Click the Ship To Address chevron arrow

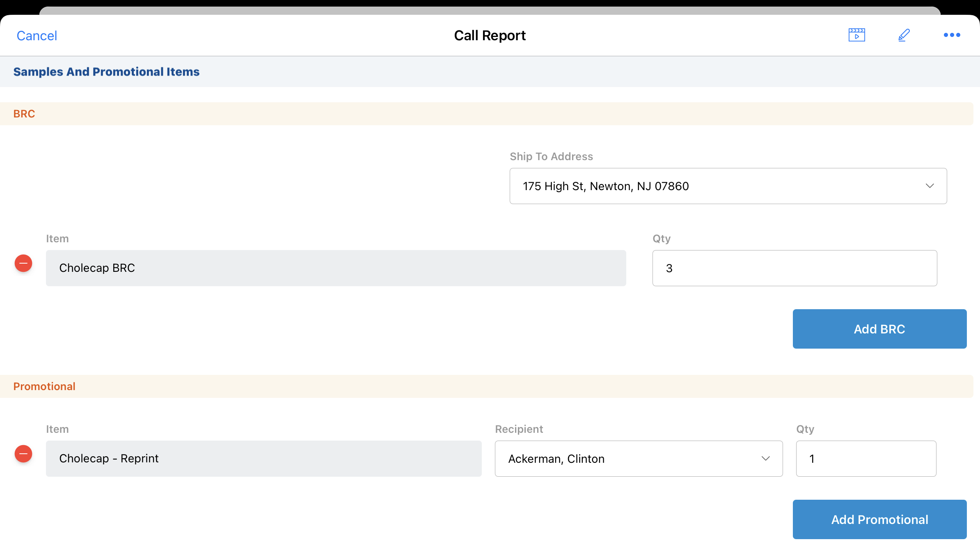930,186
